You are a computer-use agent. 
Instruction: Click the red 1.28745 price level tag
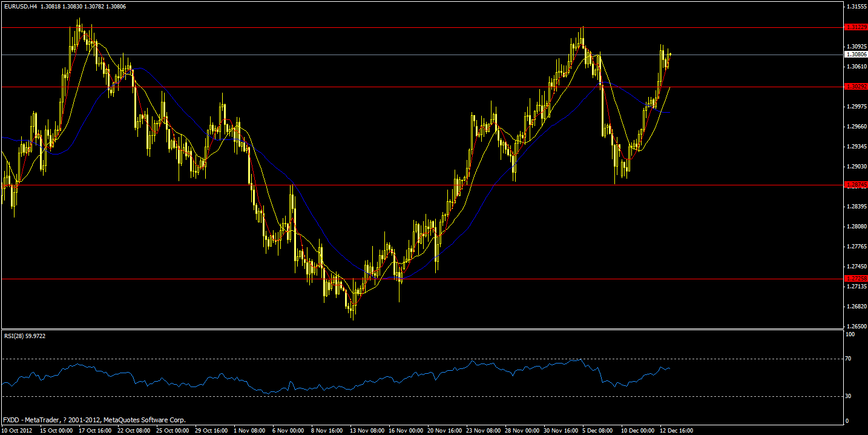pos(856,185)
